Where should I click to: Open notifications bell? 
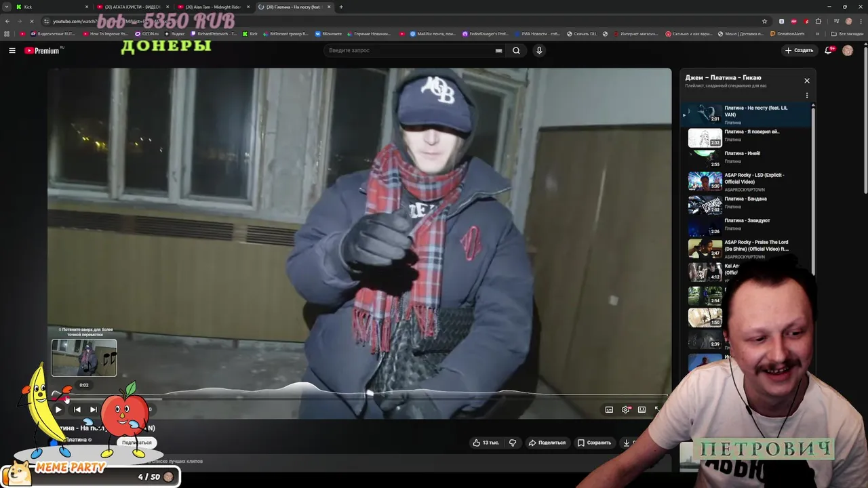pos(828,50)
